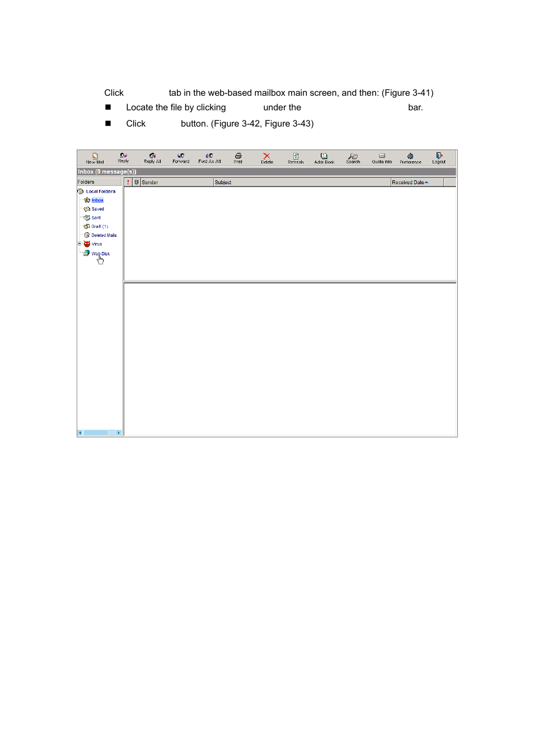Click the folder pane left scroll arrow
The image size is (534, 756).
point(79,433)
